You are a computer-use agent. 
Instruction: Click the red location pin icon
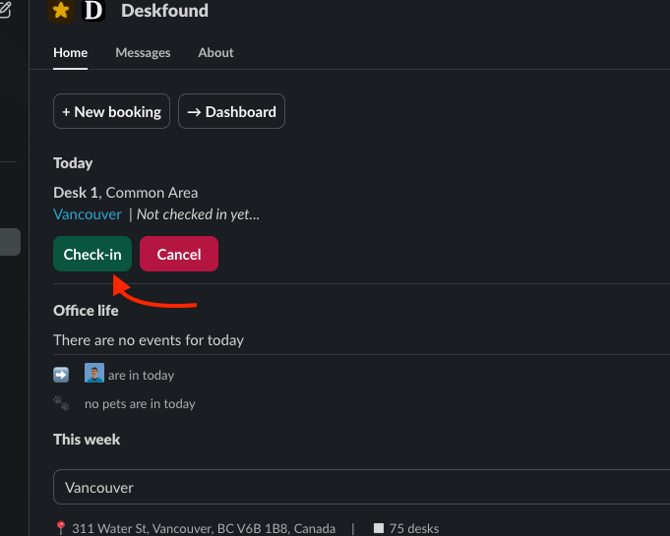tap(61, 528)
